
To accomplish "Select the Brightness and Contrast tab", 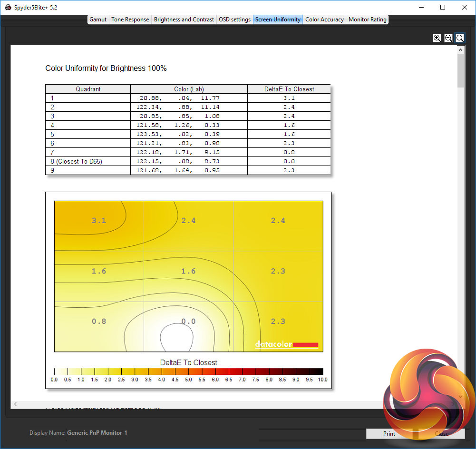I will [184, 20].
